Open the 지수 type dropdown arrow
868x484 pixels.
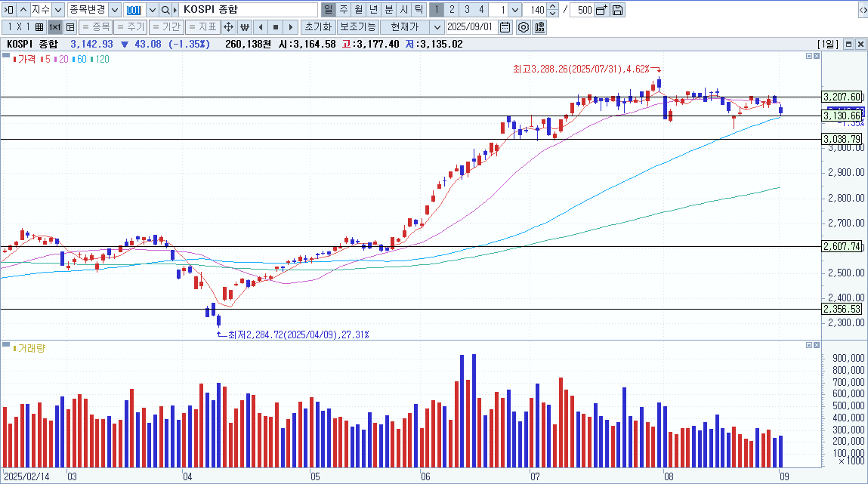tap(58, 10)
